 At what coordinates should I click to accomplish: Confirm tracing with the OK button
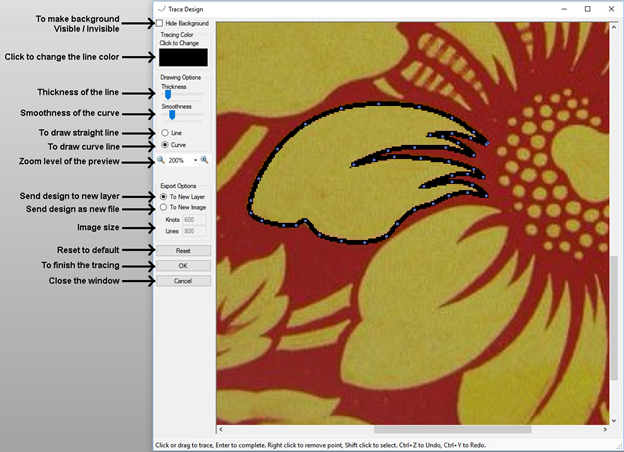point(183,266)
